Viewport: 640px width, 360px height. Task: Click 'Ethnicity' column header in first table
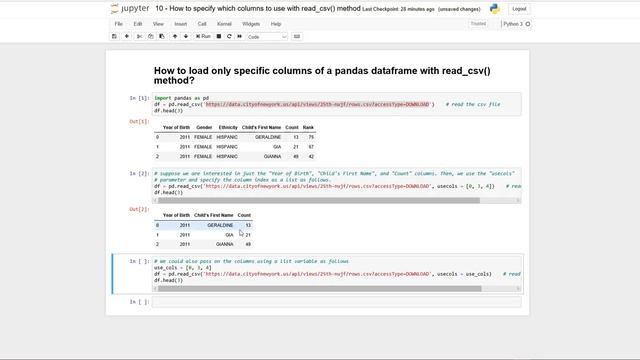click(228, 127)
